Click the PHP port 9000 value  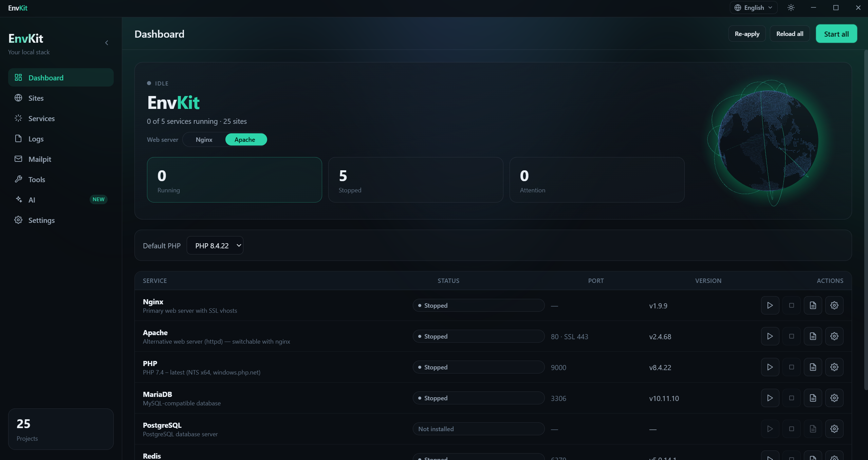tap(558, 367)
